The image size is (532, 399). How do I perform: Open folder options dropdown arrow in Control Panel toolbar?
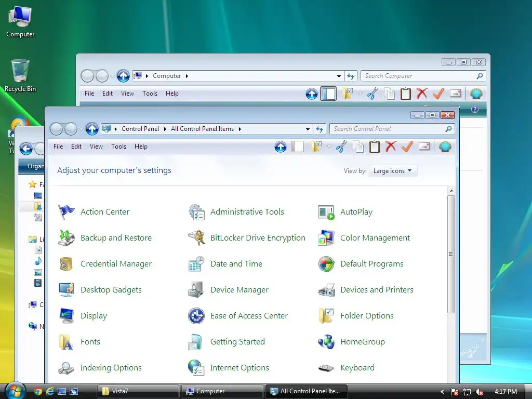(x=329, y=147)
